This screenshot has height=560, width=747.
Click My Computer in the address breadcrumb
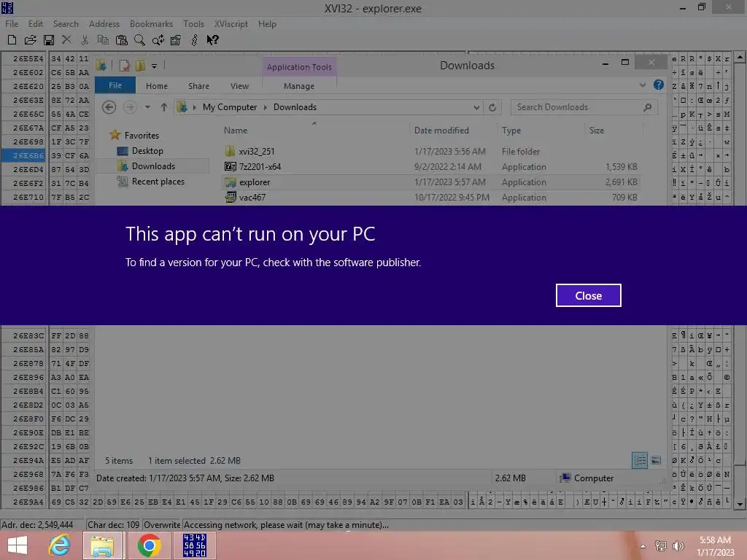coord(230,107)
